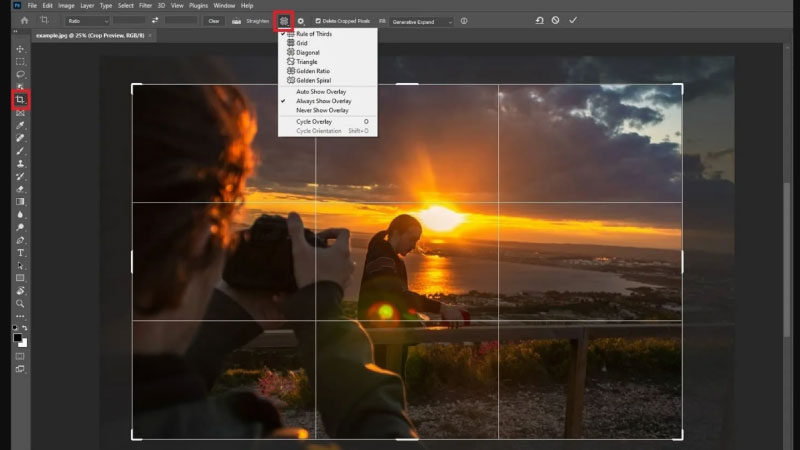Swap foreground and background colors

pyautogui.click(x=24, y=328)
